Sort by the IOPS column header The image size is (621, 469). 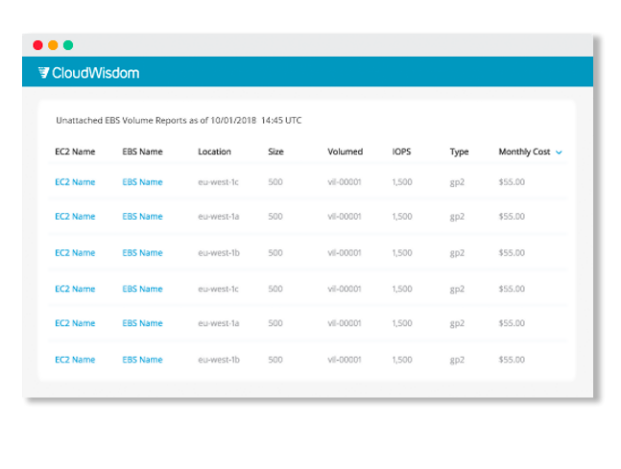tap(402, 152)
